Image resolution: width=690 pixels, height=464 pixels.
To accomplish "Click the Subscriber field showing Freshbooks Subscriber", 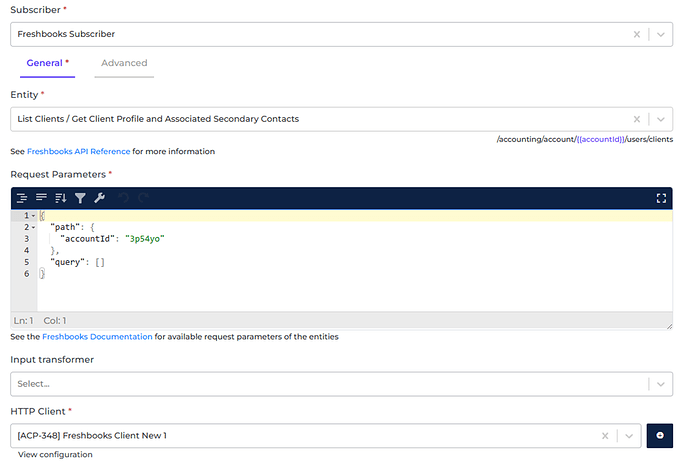I will coord(341,34).
